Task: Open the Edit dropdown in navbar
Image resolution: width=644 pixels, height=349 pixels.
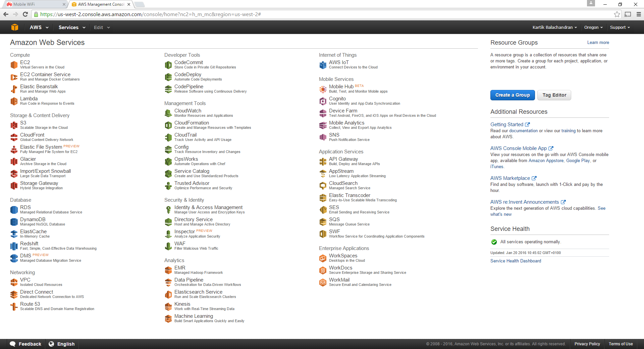Action: (x=102, y=28)
